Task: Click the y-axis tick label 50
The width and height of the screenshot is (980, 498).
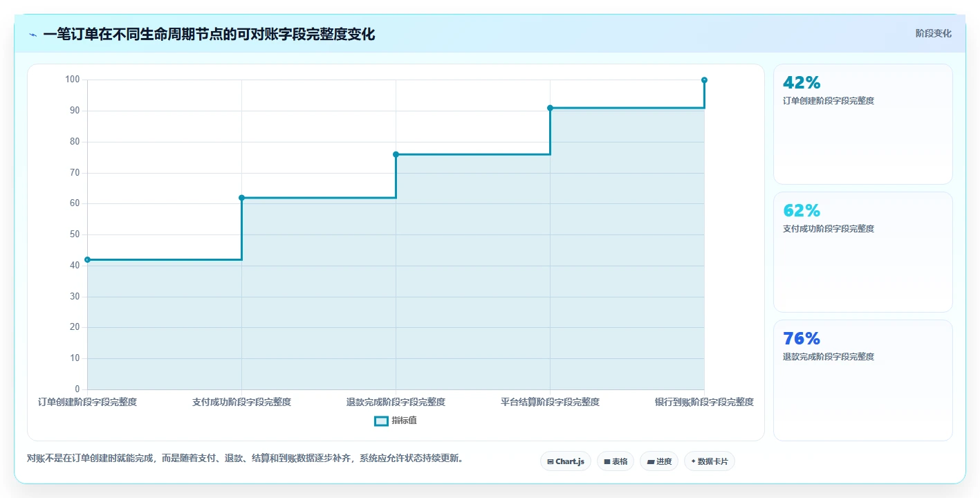Action: click(75, 234)
